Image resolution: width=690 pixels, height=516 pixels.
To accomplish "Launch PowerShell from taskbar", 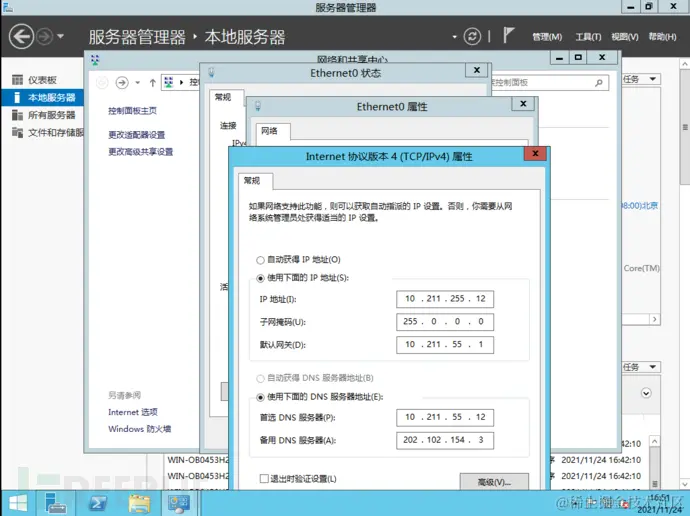I will (x=97, y=503).
